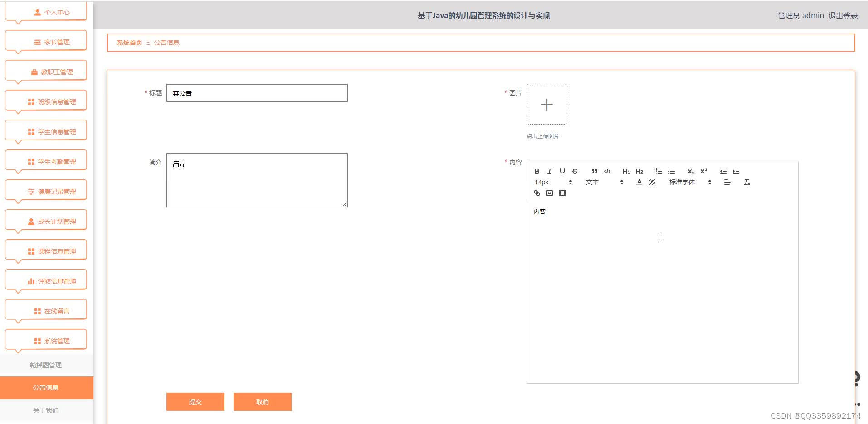
Task: Select the 关于我们 submenu item
Action: [x=46, y=410]
